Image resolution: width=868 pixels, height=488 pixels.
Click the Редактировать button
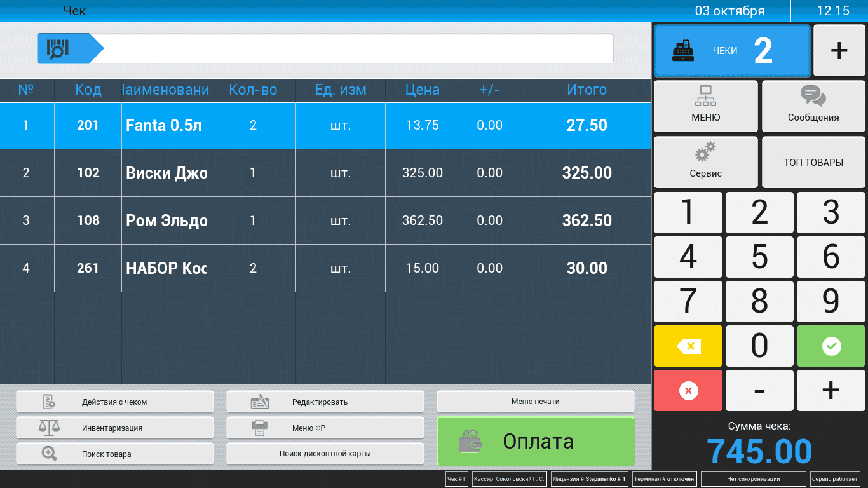[325, 402]
